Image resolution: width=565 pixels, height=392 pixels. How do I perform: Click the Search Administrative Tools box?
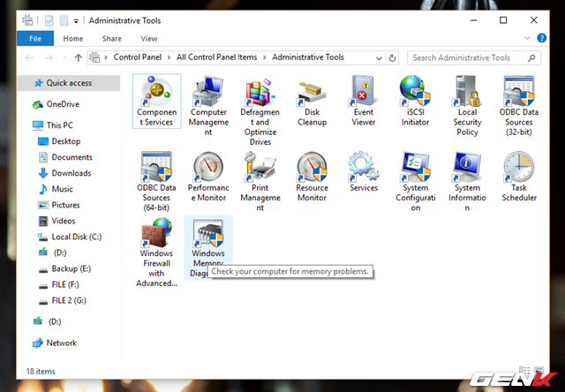point(468,58)
